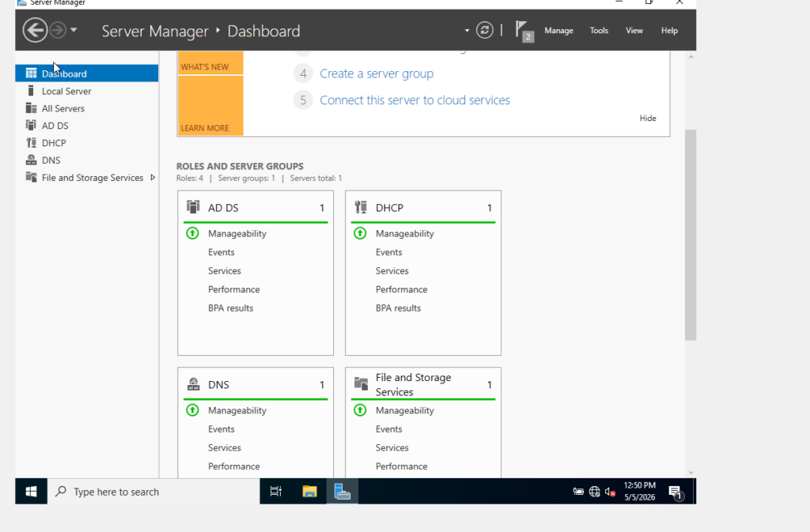Open the navigation history dropdown arrow

tap(74, 30)
